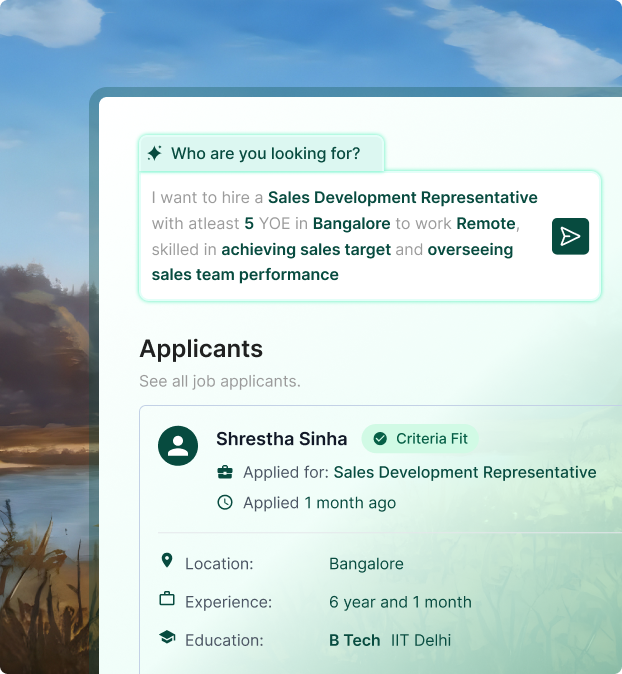Click the checkmark icon in Criteria Fit
The image size is (622, 674).
point(380,439)
